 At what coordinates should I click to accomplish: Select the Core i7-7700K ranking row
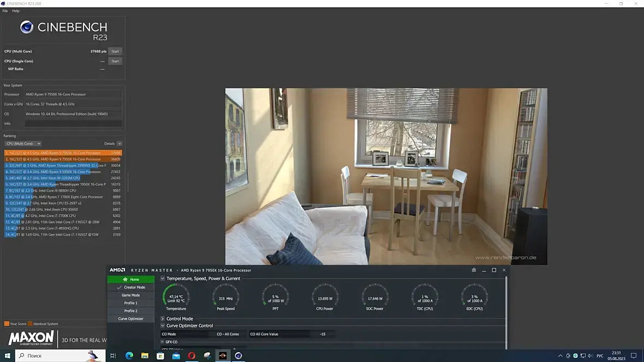[x=63, y=215]
